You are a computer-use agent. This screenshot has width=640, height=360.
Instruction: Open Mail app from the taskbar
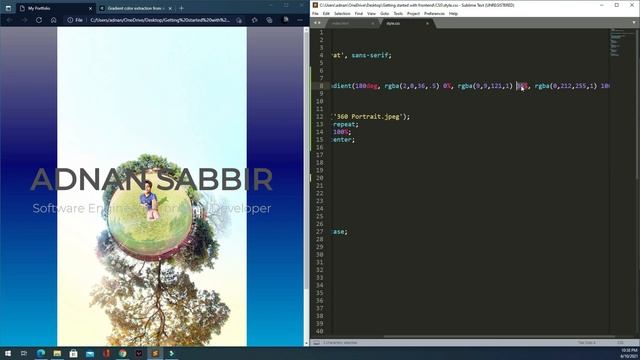click(x=90, y=353)
